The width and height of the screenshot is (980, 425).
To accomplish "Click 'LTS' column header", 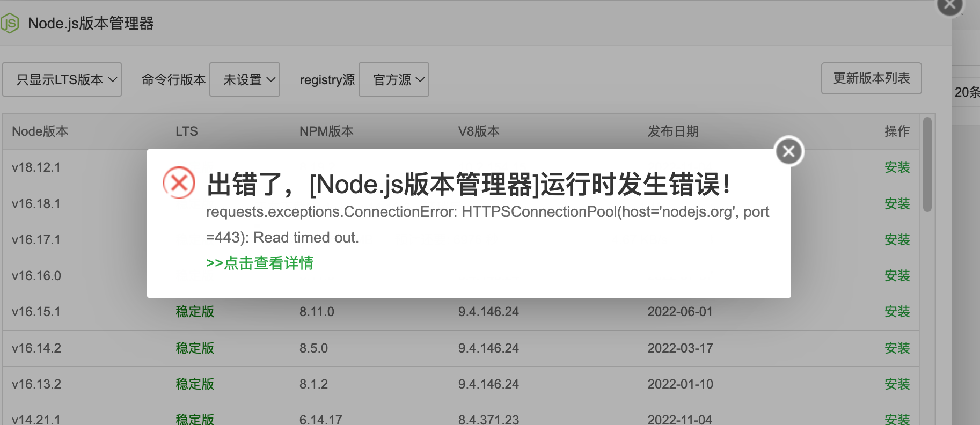I will [187, 131].
